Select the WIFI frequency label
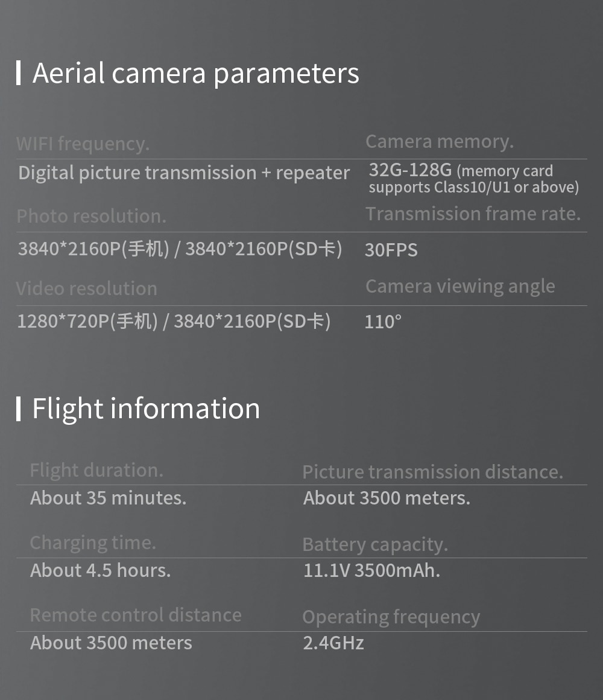 coord(83,144)
